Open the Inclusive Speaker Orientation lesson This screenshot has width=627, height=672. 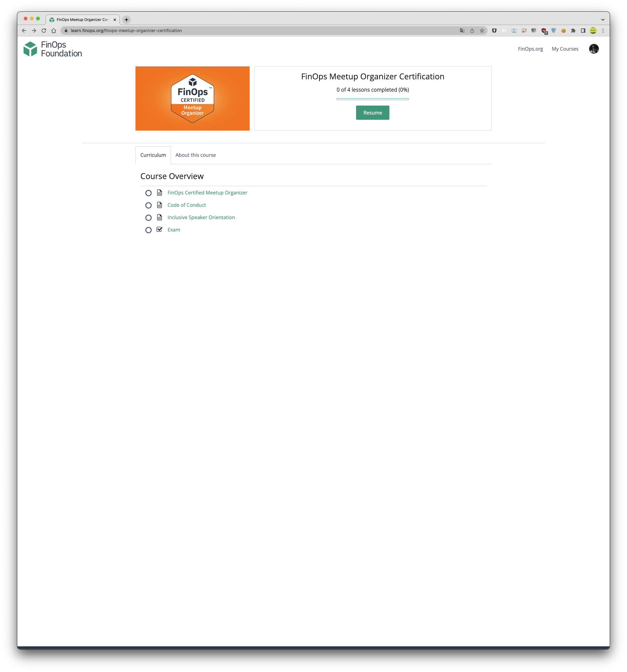pos(201,217)
